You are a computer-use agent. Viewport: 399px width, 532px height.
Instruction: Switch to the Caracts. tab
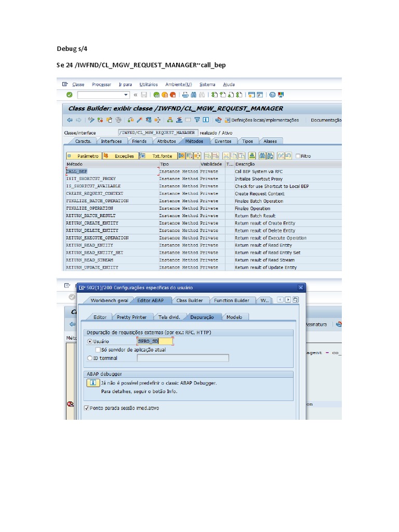click(83, 141)
